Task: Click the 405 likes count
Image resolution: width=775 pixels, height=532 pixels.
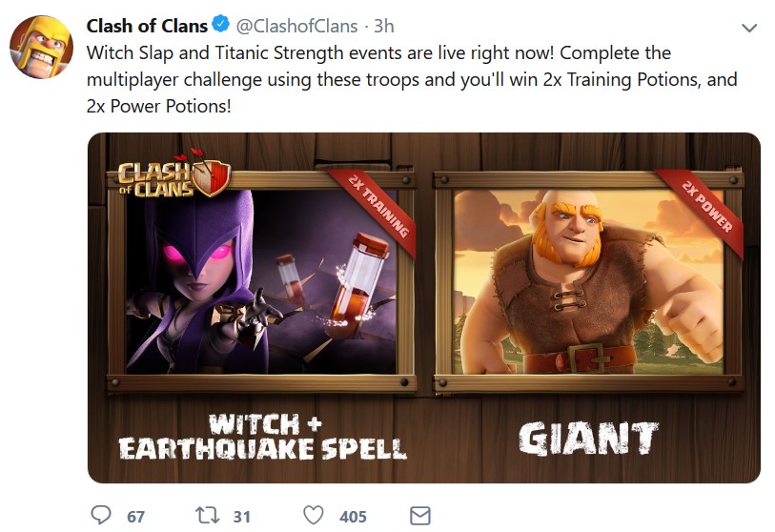Action: click(353, 517)
